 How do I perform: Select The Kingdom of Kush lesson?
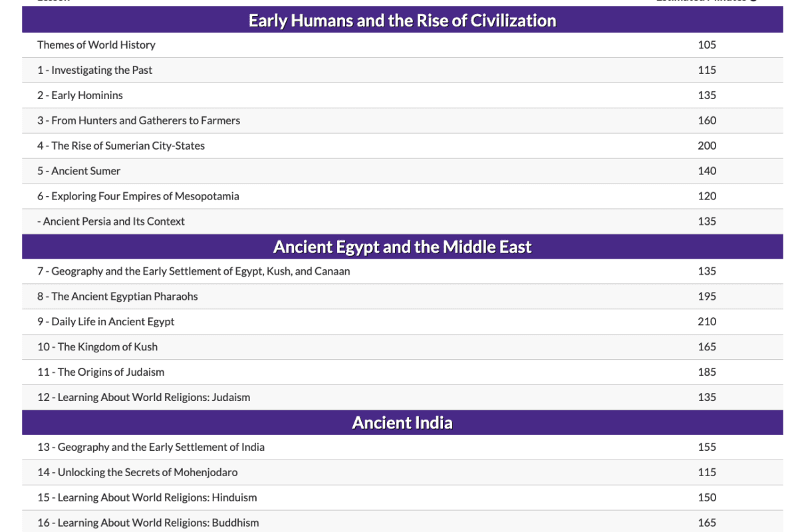point(98,346)
